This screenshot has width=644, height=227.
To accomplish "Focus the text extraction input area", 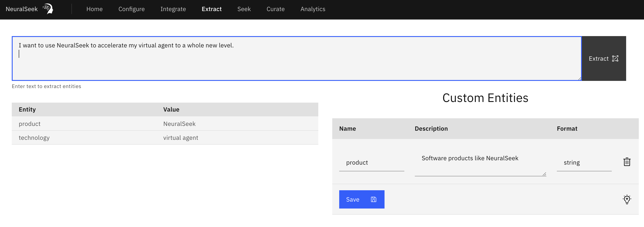I will pyautogui.click(x=297, y=59).
